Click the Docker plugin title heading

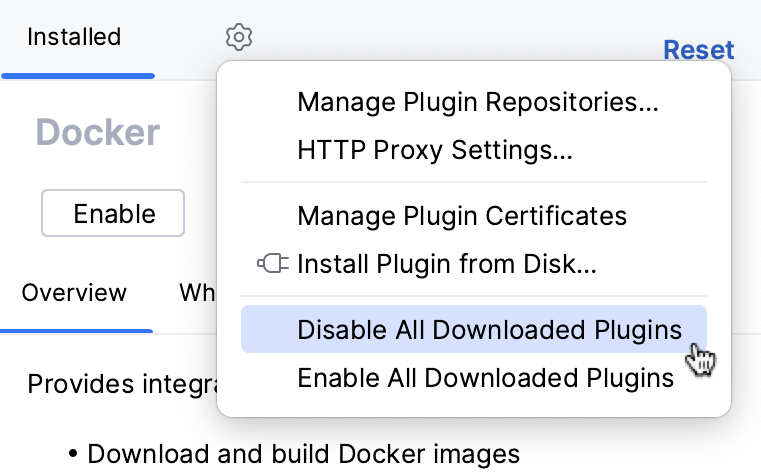pos(98,133)
